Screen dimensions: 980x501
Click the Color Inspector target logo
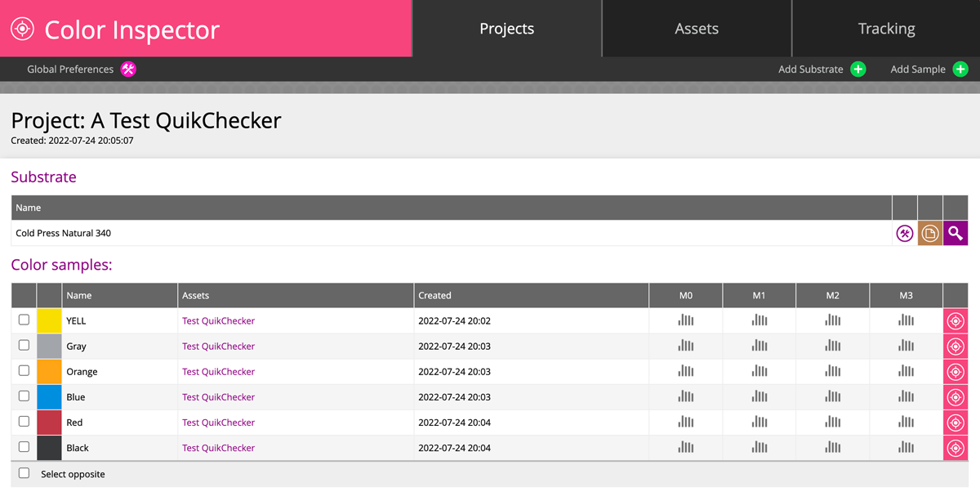pos(22,29)
